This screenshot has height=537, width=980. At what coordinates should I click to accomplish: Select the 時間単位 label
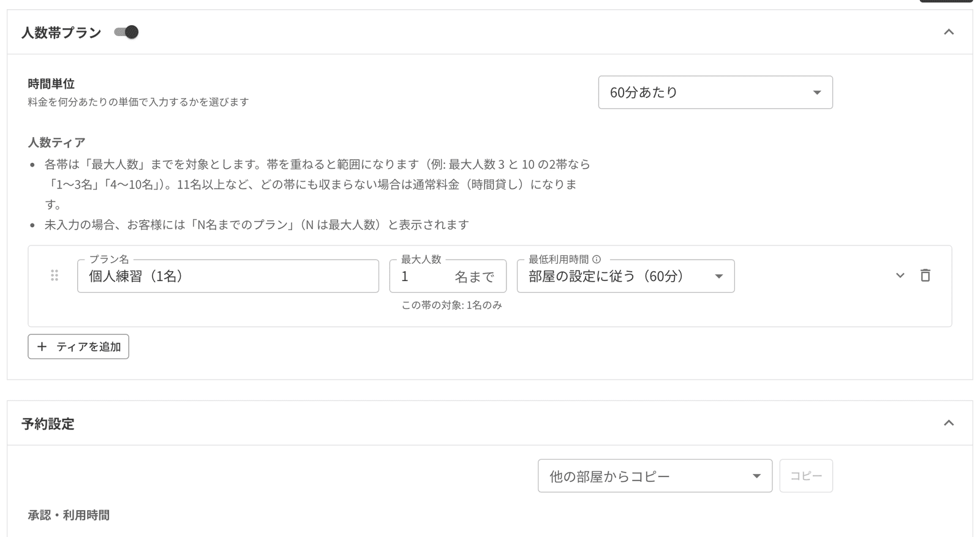pos(51,84)
